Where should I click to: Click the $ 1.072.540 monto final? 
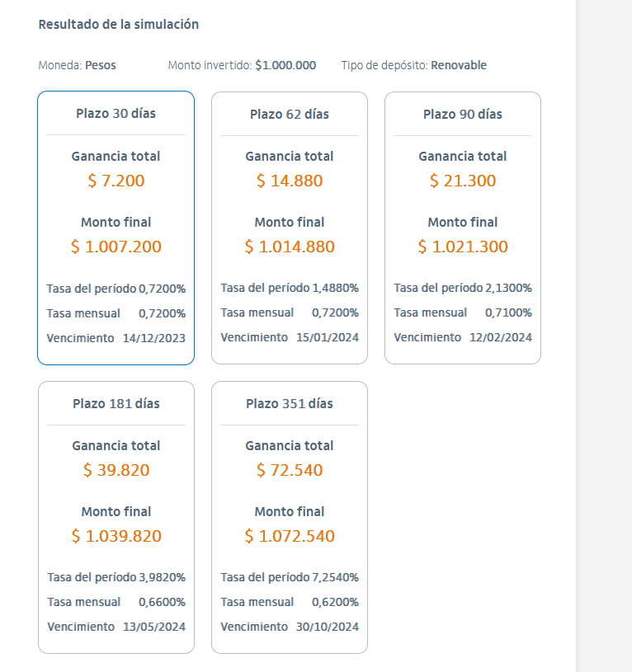[289, 536]
